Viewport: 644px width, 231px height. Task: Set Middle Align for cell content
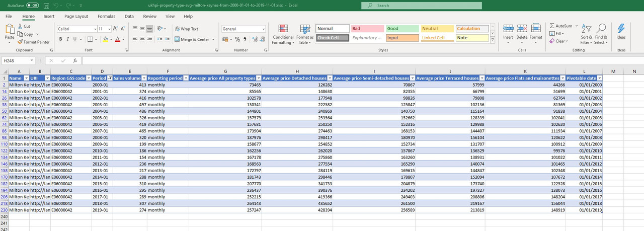[142, 29]
